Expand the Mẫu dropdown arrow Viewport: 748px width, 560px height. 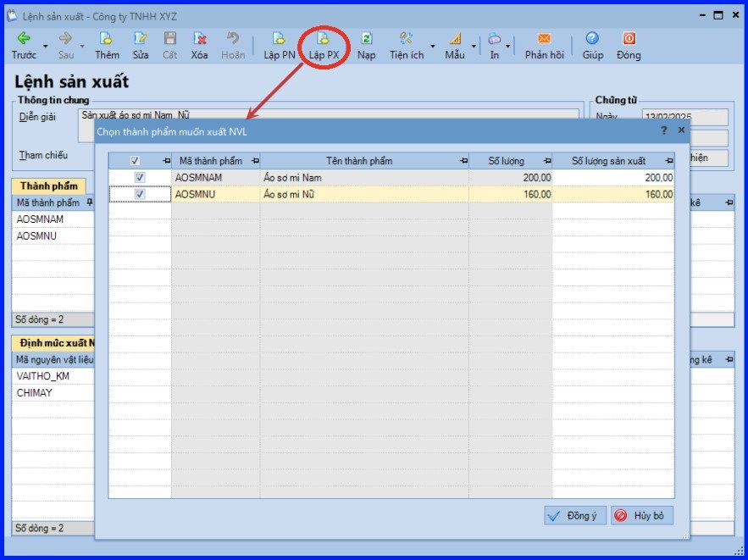(474, 46)
